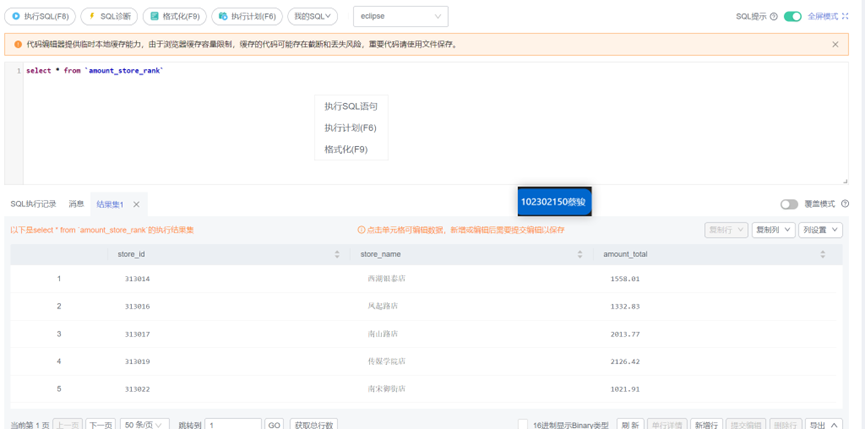Open the 导出 export menu
The image size is (865, 429).
pyautogui.click(x=824, y=425)
